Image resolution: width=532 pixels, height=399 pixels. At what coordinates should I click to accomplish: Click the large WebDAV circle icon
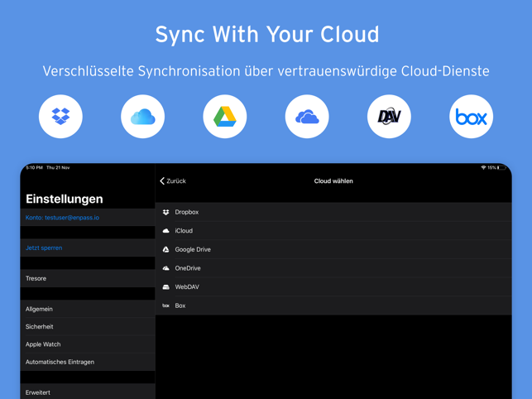tap(389, 117)
